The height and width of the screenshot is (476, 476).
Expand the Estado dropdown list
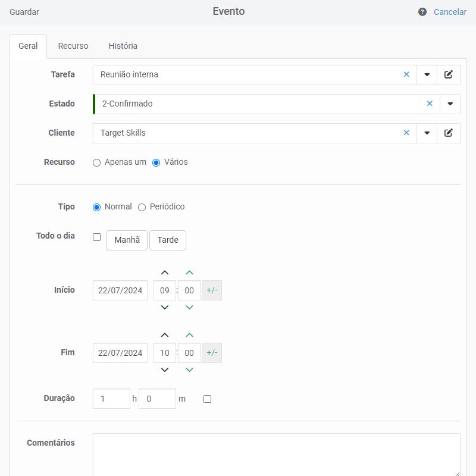pos(450,104)
